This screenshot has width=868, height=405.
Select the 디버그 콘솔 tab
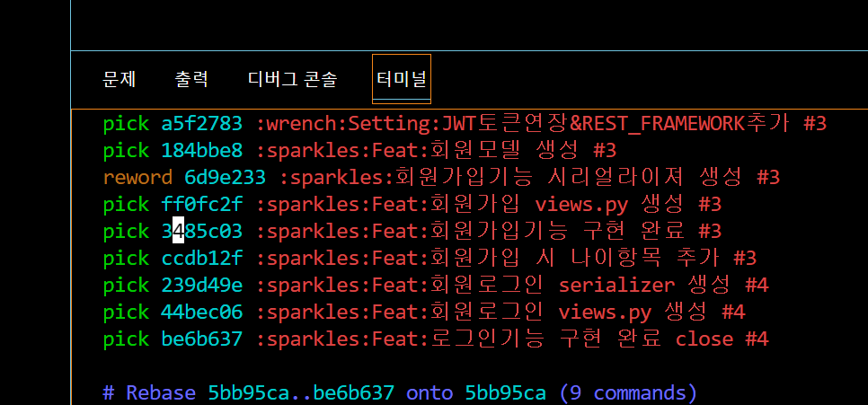(292, 80)
